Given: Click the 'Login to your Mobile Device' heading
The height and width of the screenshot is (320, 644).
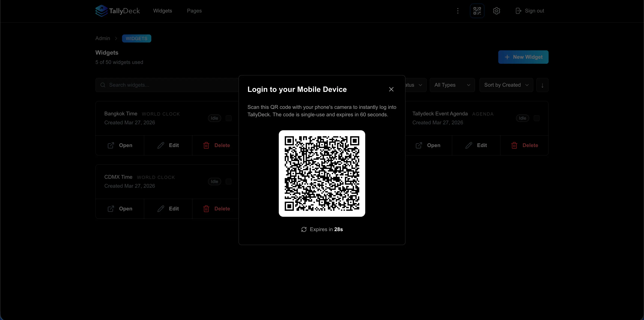Looking at the screenshot, I should (297, 89).
